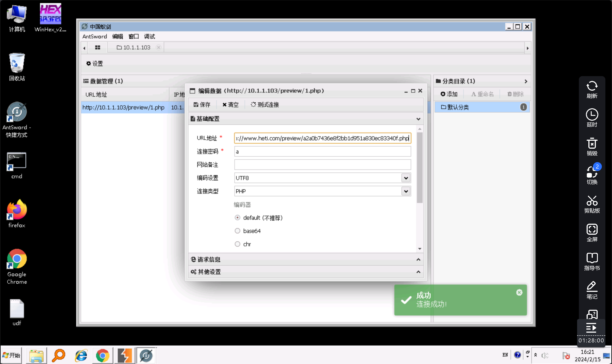This screenshot has height=364, width=612.
Task: Click the Clear (清空) toolbar icon
Action: pyautogui.click(x=224, y=105)
